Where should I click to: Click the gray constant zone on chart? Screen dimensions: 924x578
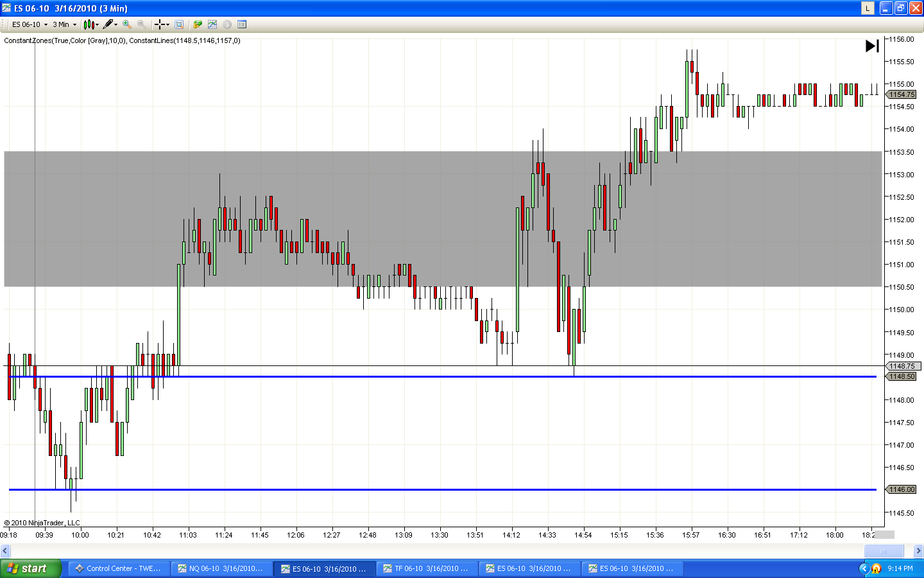(443, 218)
